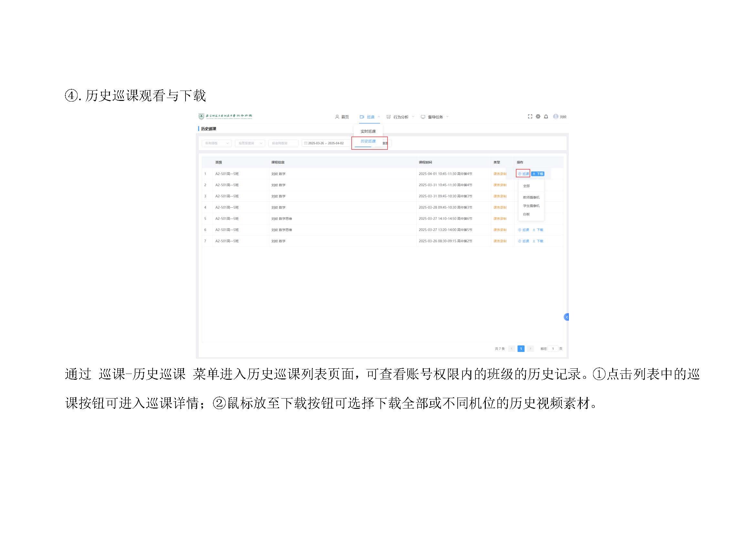Click the go-to page number input
756x535 pixels.
tap(553, 349)
